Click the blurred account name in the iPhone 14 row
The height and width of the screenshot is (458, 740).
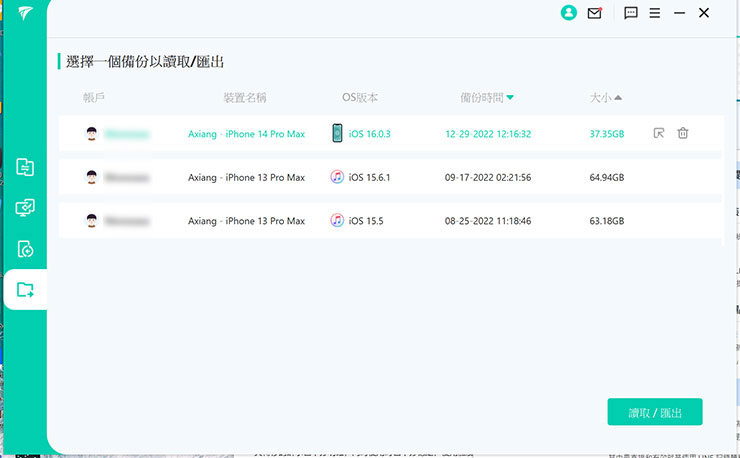[x=126, y=134]
